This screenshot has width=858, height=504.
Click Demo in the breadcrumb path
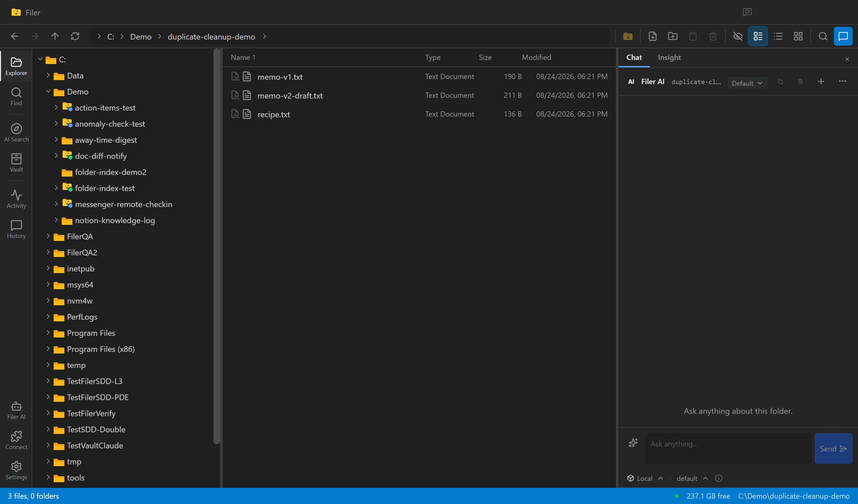[141, 37]
